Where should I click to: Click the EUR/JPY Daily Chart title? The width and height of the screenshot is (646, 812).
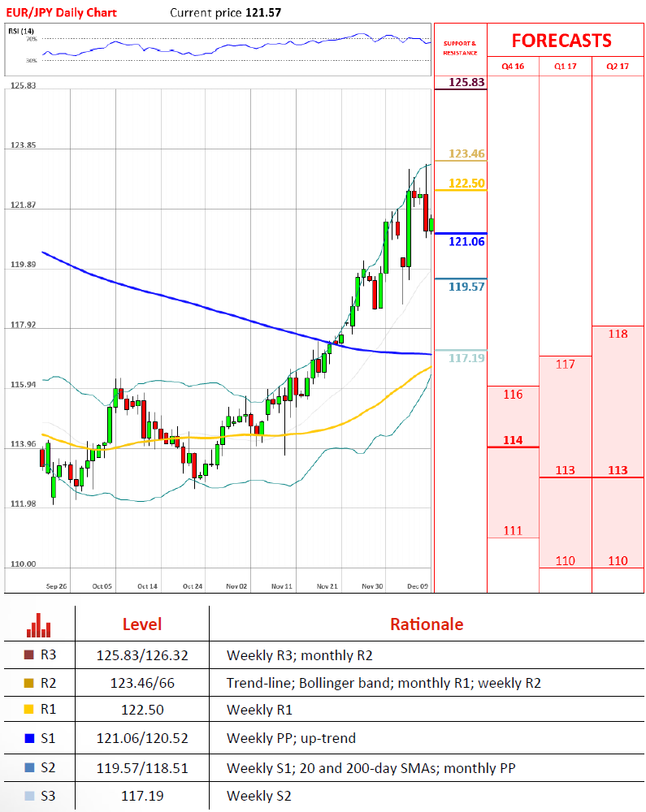(61, 12)
